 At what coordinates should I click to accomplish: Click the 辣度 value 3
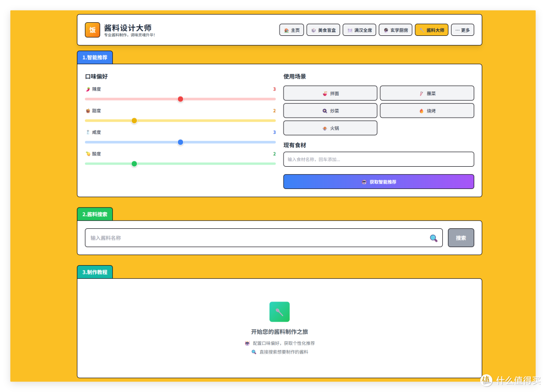pos(275,89)
